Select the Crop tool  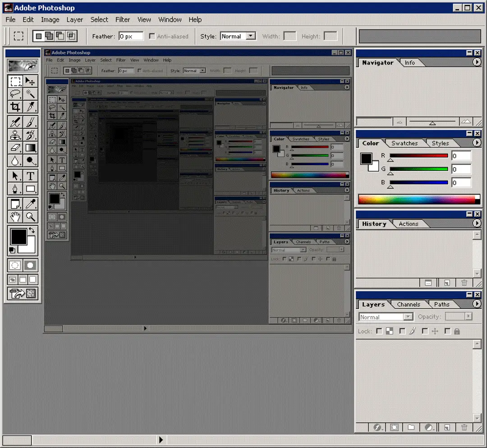15,107
